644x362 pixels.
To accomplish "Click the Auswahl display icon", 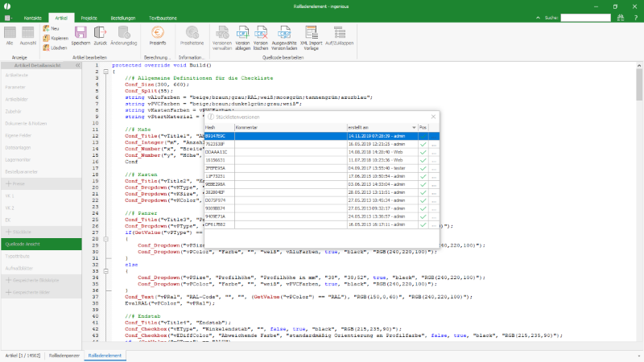I will tap(28, 35).
